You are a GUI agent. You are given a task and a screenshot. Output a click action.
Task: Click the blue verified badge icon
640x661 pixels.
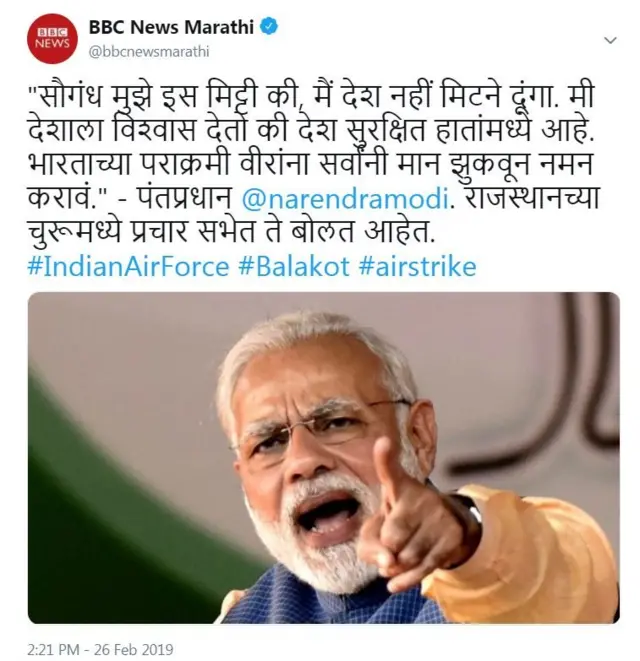(x=269, y=27)
